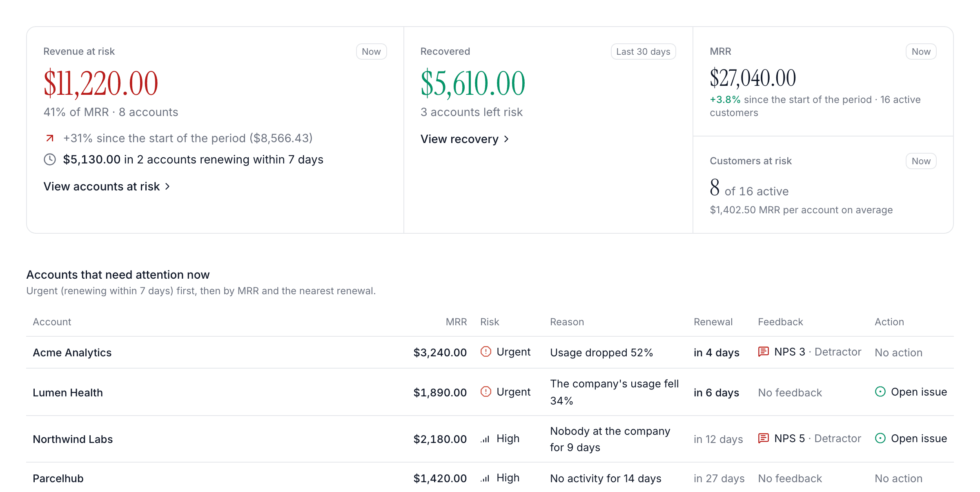980x492 pixels.
Task: Sort by the MRR column header
Action: [456, 322]
